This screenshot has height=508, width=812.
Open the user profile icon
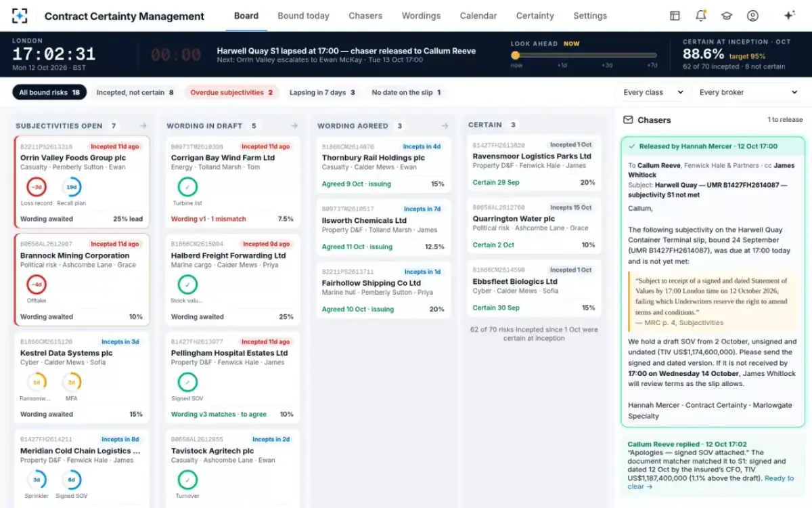coord(752,16)
